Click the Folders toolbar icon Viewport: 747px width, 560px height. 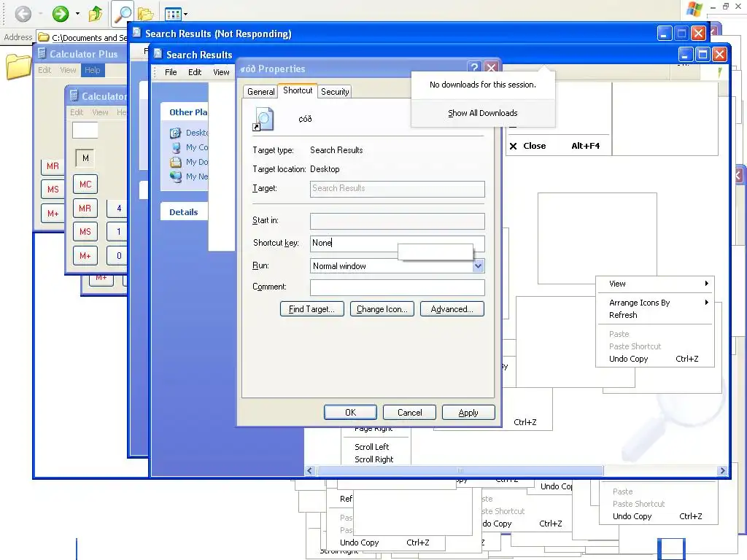tap(145, 15)
